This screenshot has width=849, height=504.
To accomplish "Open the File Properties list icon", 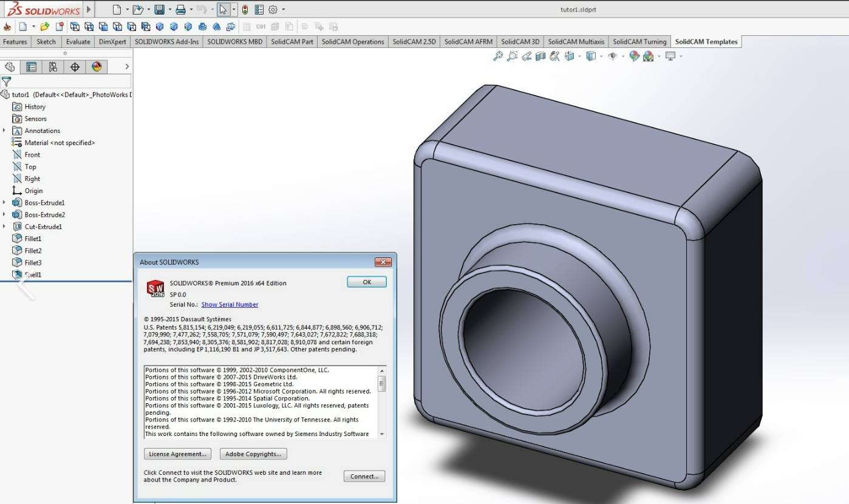I will [x=259, y=10].
